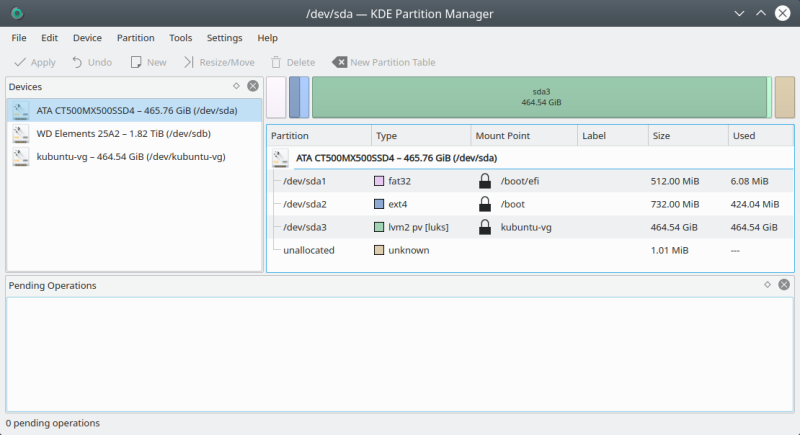The image size is (800, 435).
Task: Select the tan unallocated block in partition bar
Action: click(785, 97)
